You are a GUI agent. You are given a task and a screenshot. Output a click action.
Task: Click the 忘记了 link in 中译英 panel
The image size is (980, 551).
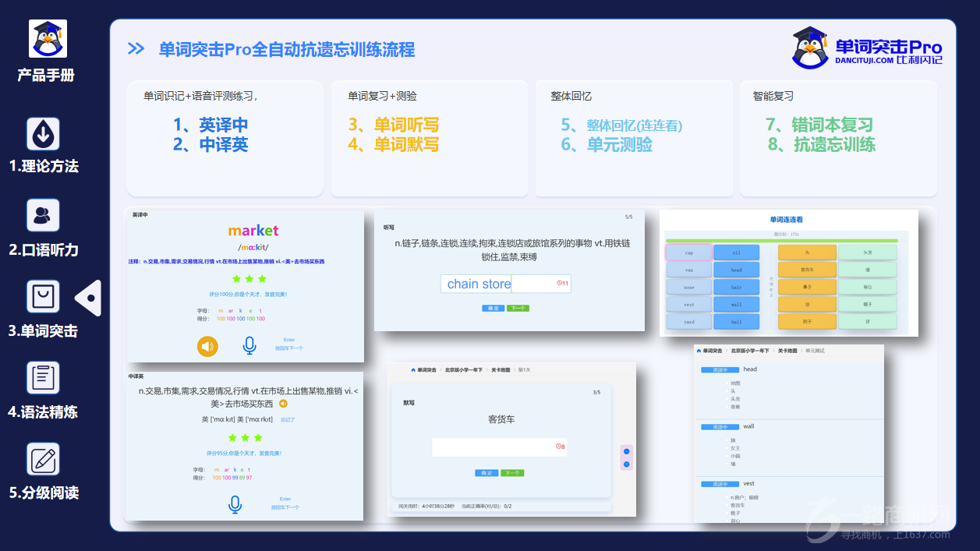[x=288, y=419]
